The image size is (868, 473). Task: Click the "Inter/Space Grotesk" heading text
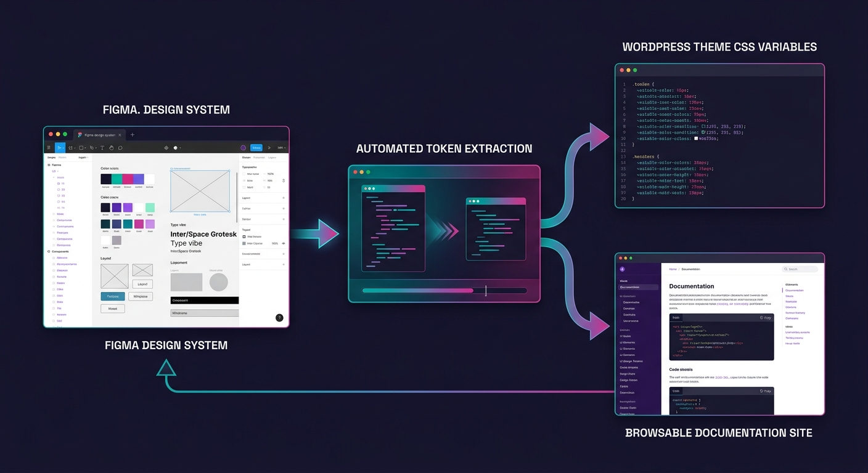(x=203, y=235)
